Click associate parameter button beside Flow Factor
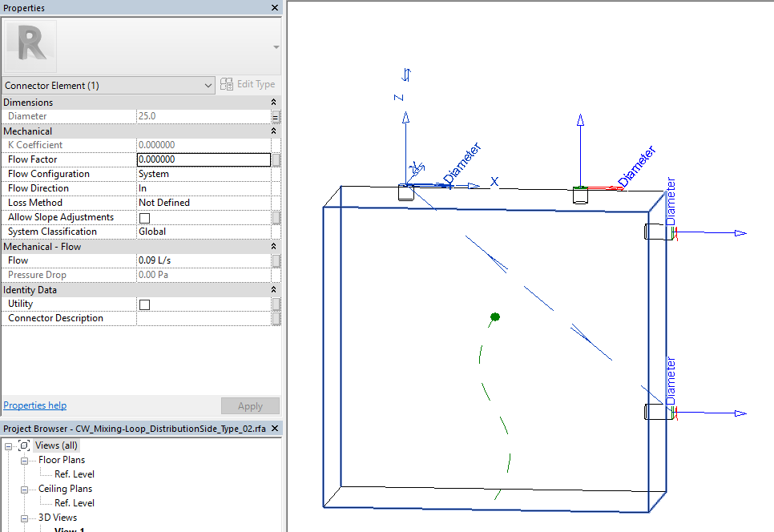Screen dimensions: 774x532 [x=276, y=159]
